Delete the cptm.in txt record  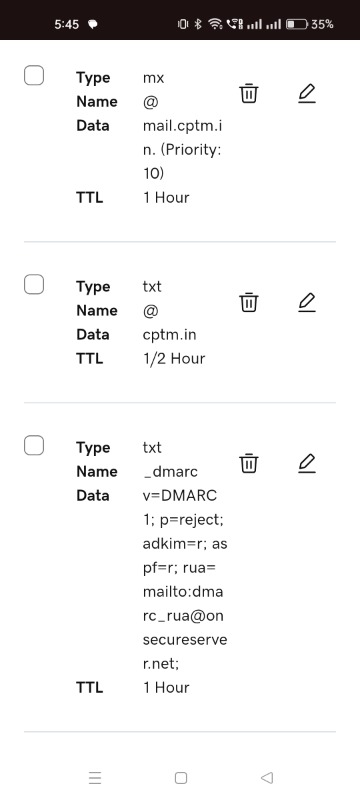click(x=249, y=303)
